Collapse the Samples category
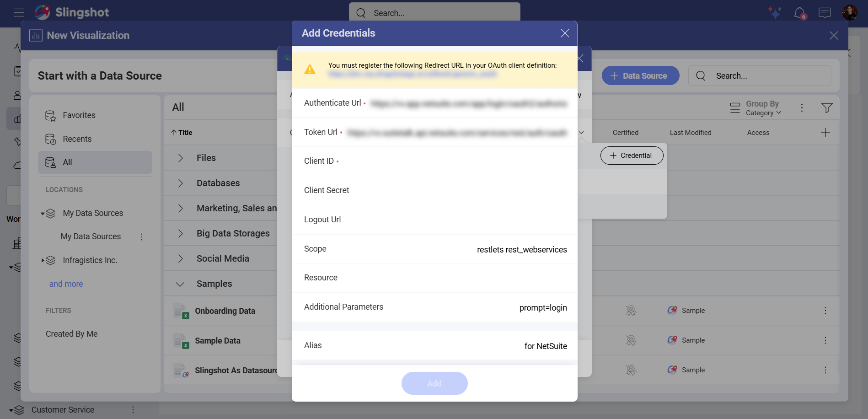 pos(180,284)
